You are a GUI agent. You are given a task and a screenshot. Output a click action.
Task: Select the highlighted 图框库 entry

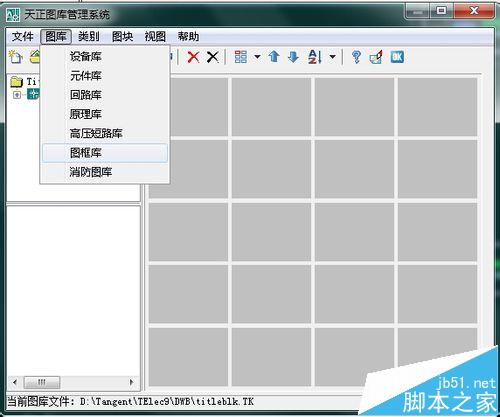(105, 153)
